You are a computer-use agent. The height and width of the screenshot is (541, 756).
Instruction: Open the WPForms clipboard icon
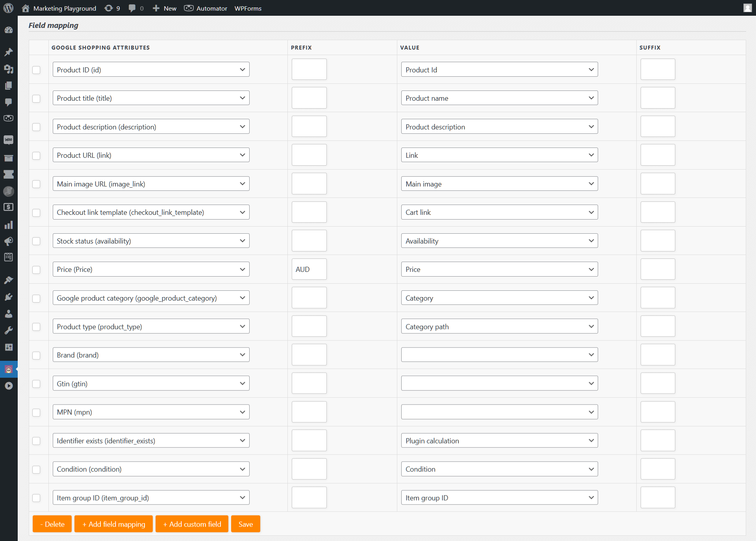pyautogui.click(x=8, y=257)
